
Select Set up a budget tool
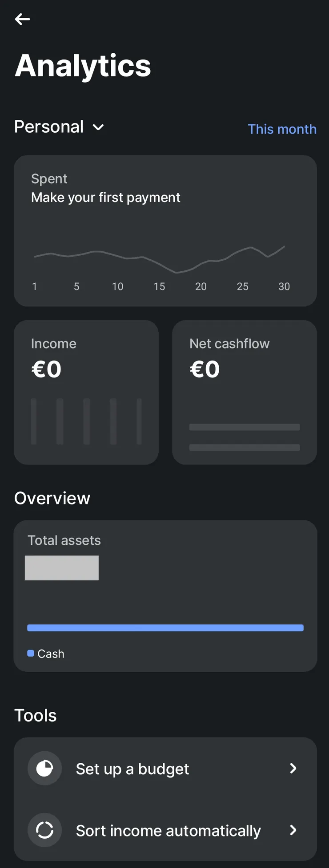[x=132, y=769]
